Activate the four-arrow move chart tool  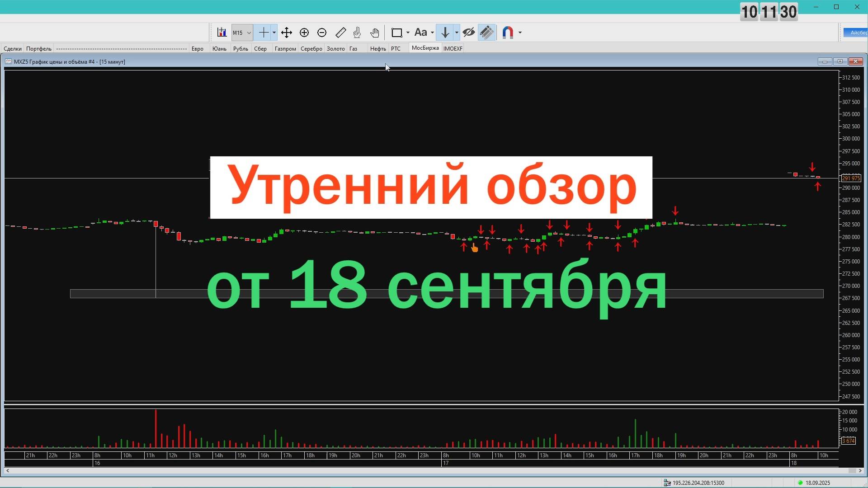coord(286,32)
